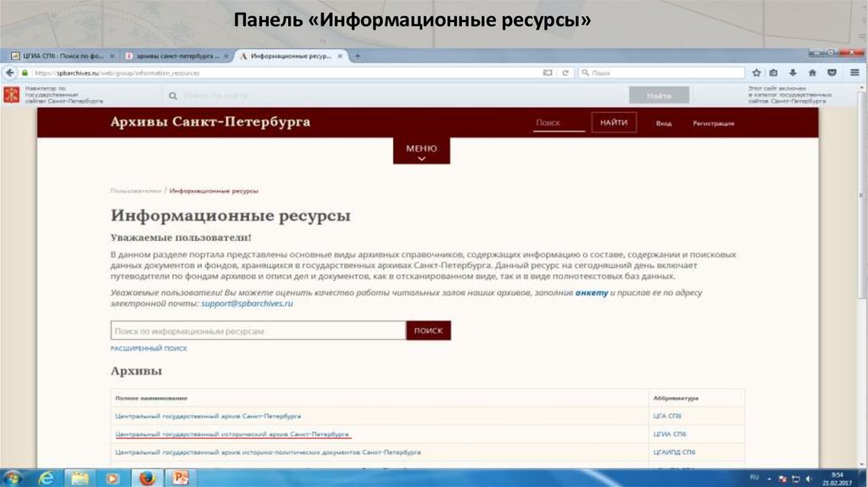
Task: Go to the browser home page icon
Action: click(812, 73)
